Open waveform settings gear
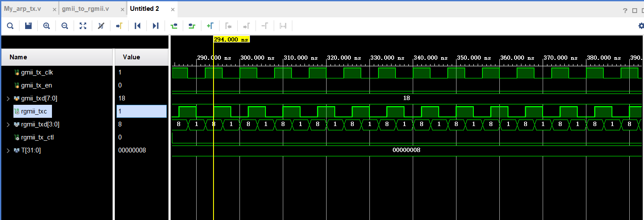This screenshot has height=220, width=644. [641, 26]
